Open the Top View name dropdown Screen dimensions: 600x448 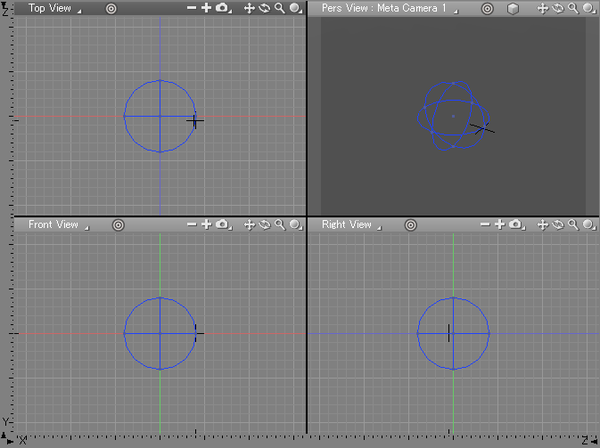tap(55, 8)
